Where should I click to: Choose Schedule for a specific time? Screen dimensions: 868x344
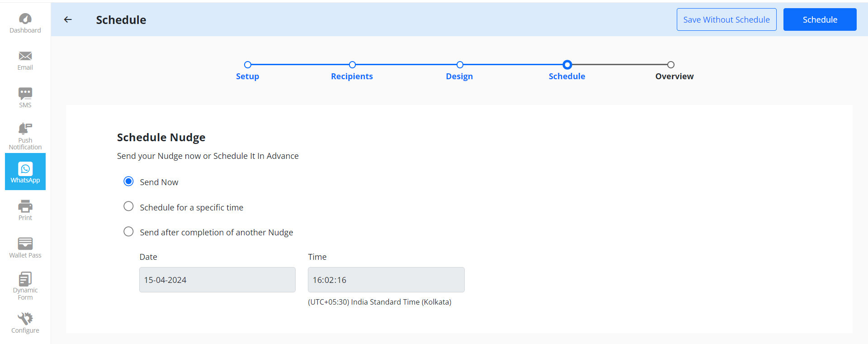(x=128, y=206)
